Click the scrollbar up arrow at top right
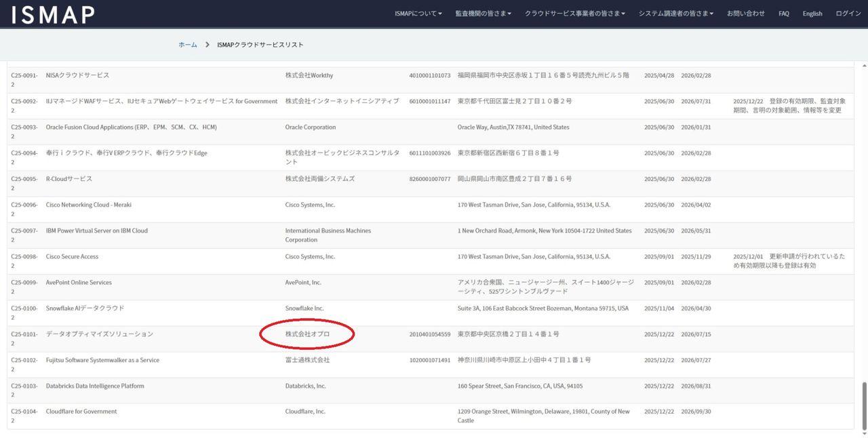 pos(863,66)
